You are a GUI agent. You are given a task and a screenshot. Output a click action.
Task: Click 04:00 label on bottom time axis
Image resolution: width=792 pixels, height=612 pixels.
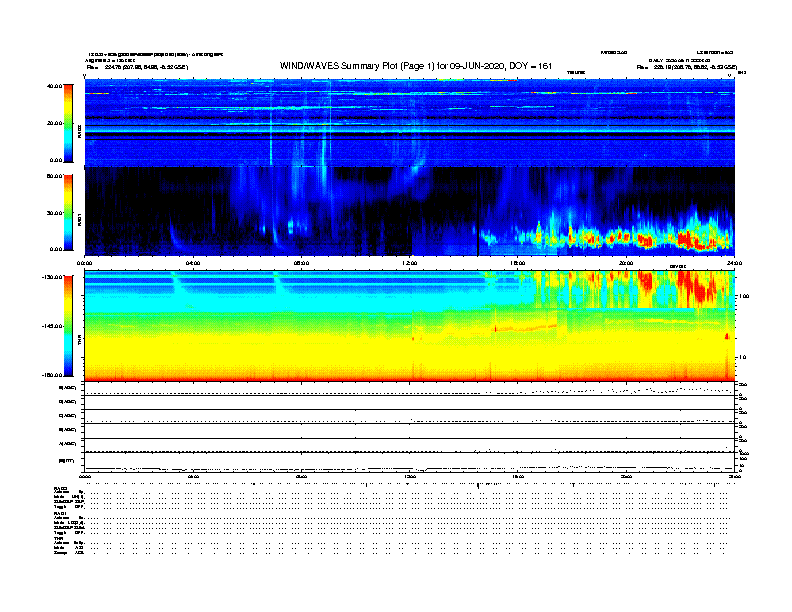point(193,476)
